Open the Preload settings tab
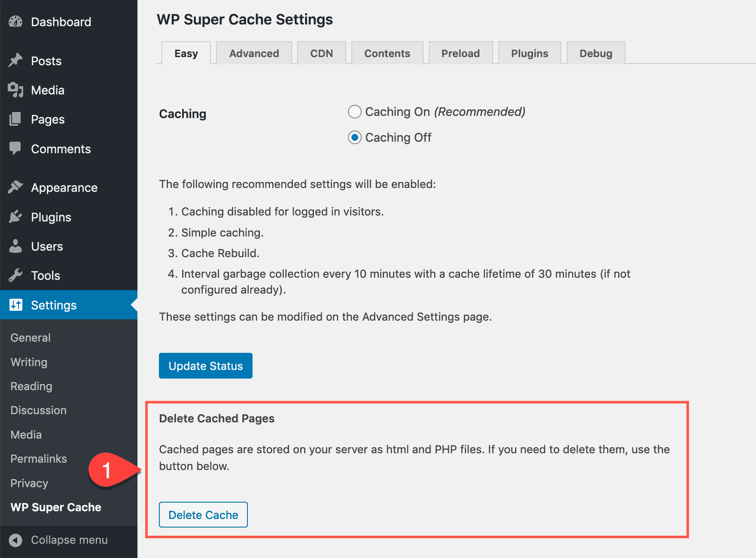 (460, 53)
